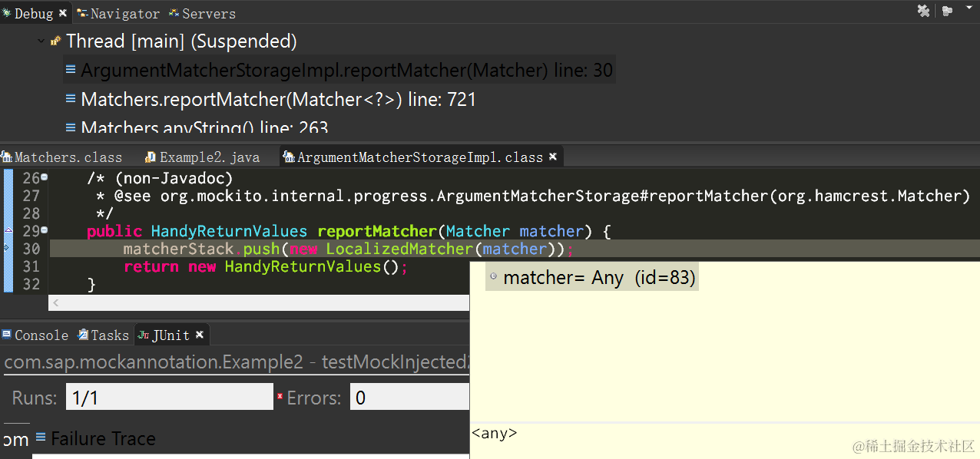Open the Matchers.class editor tab

coord(61,157)
